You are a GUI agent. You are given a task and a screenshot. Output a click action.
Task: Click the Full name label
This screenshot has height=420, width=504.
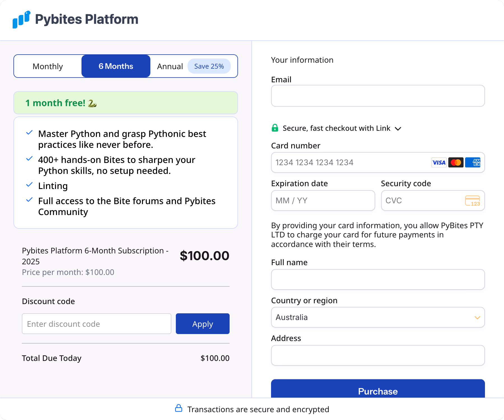289,262
